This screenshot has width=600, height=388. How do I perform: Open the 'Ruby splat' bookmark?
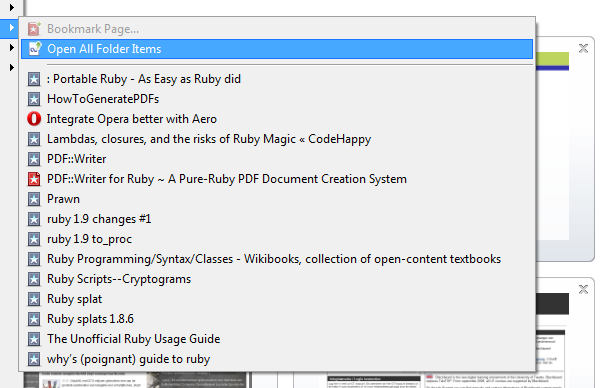coord(277,299)
